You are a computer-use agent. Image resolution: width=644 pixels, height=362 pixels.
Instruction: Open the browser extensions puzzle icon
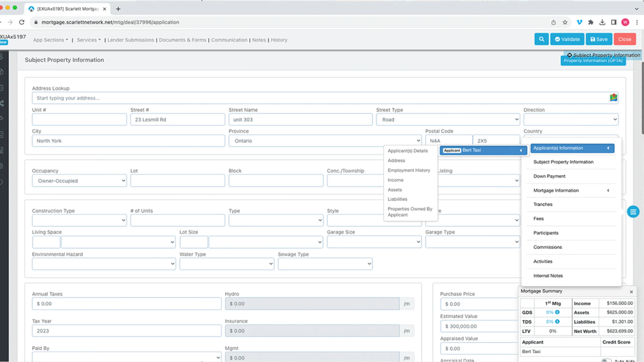tap(591, 22)
